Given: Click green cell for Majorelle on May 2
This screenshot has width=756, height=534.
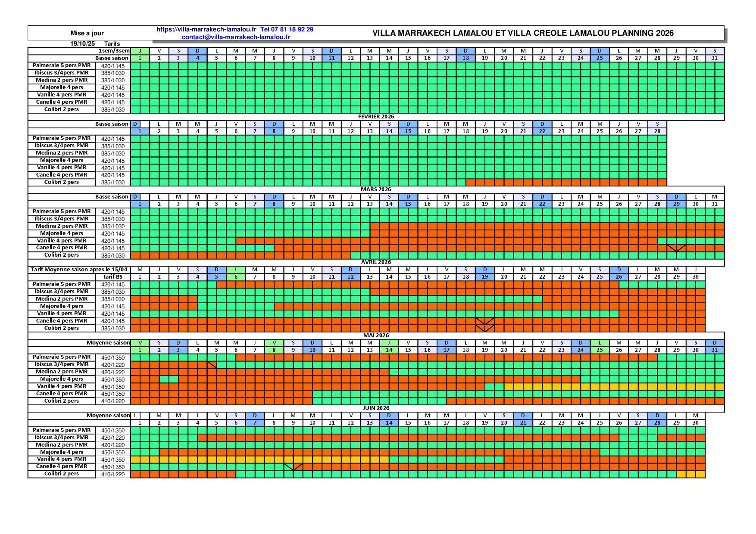Looking at the screenshot, I should coord(164,379).
